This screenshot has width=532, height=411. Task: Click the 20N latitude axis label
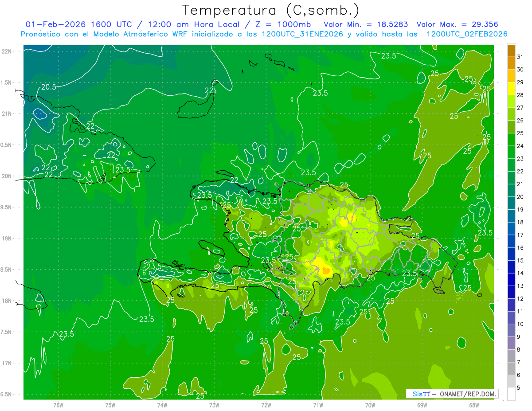coord(6,176)
